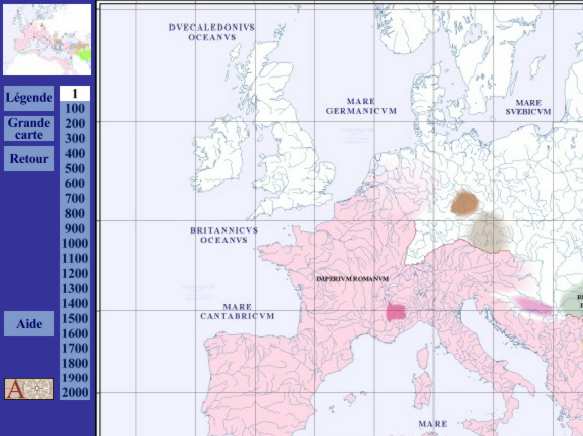Click the DVECALEDONIVS OCEANVS label
This screenshot has width=583, height=436.
tap(212, 32)
